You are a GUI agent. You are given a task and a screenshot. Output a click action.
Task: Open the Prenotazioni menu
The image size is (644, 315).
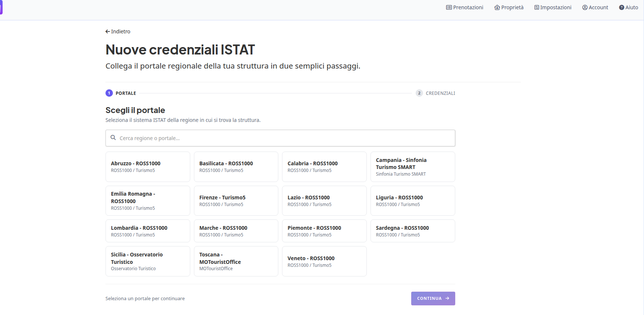pos(464,7)
